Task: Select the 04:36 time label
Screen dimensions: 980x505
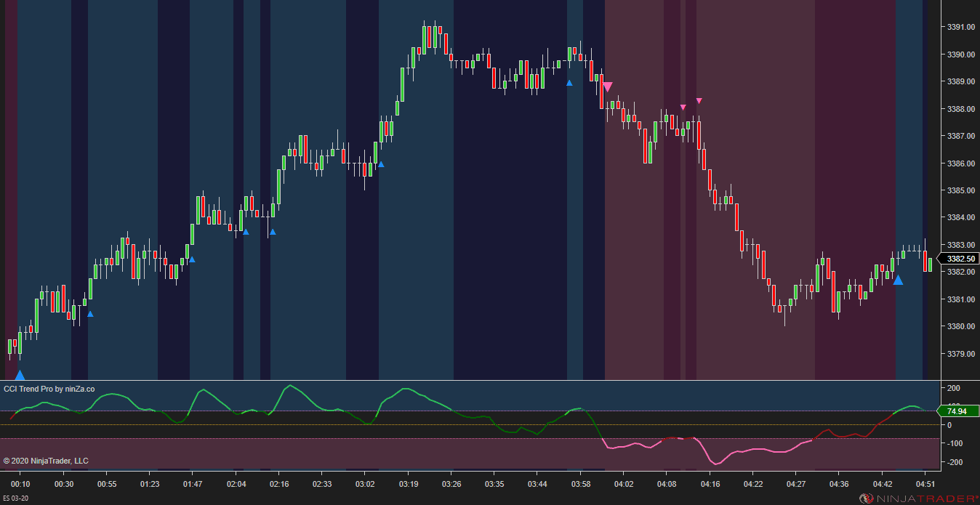Action: coord(839,484)
